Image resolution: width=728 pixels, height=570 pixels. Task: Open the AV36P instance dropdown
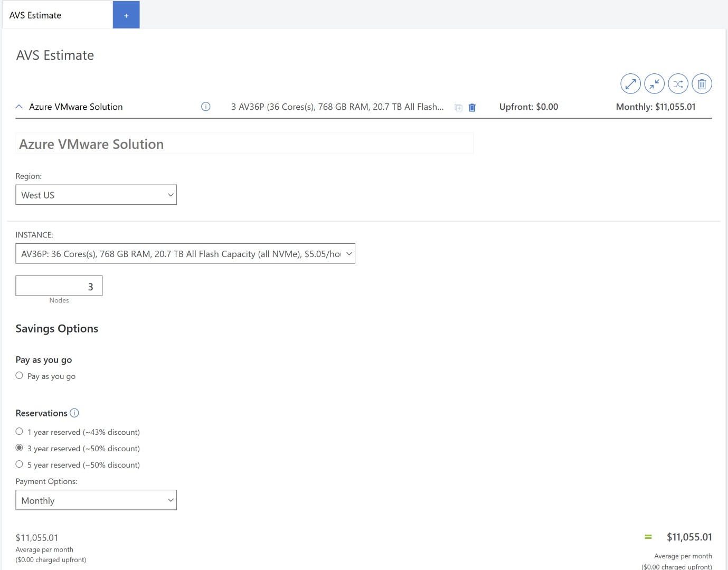tap(185, 254)
